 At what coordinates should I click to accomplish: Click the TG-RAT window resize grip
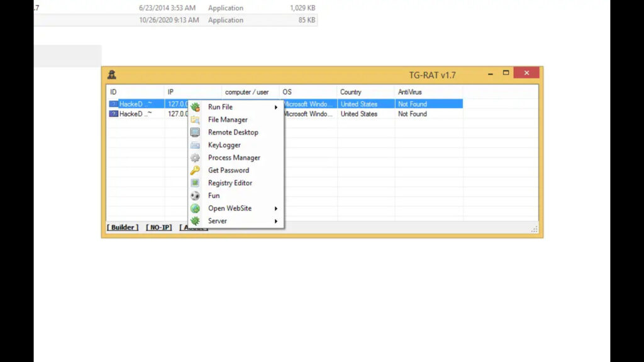click(x=534, y=229)
